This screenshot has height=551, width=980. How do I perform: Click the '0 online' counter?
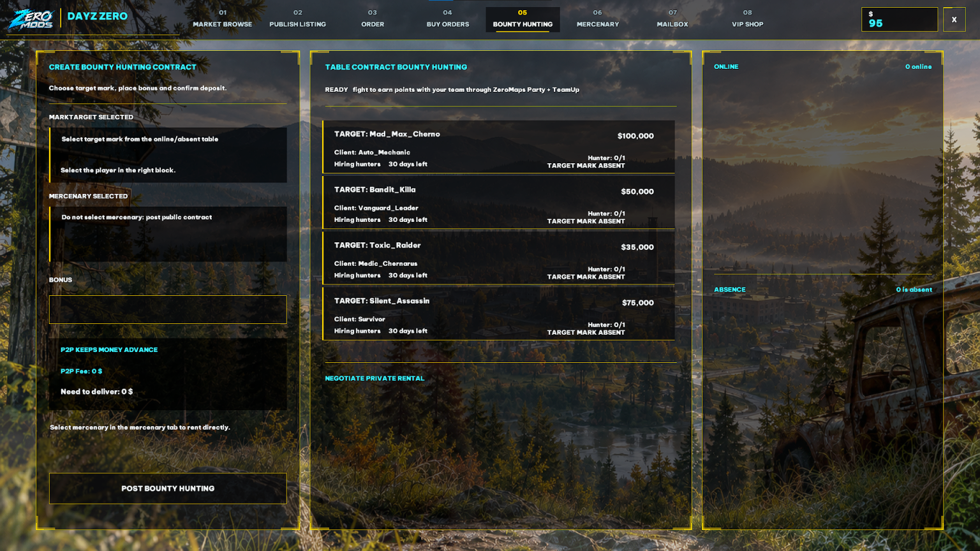pyautogui.click(x=918, y=66)
